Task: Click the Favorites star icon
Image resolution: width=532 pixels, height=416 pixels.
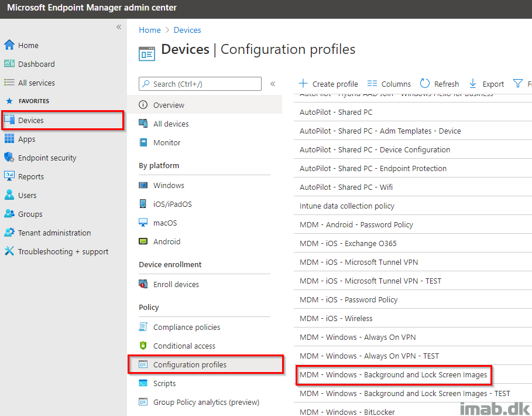Action: (9, 101)
